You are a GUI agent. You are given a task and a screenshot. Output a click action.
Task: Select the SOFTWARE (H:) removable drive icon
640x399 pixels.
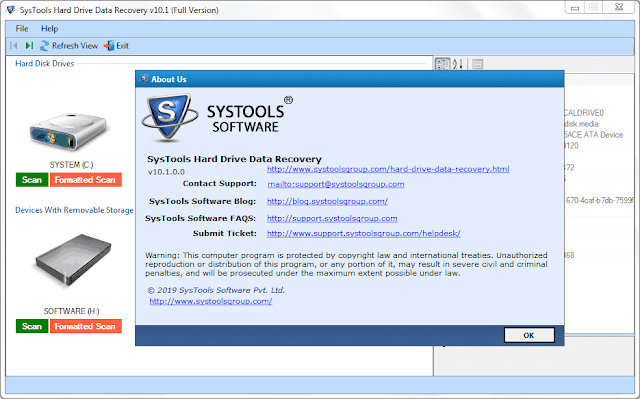(73, 260)
